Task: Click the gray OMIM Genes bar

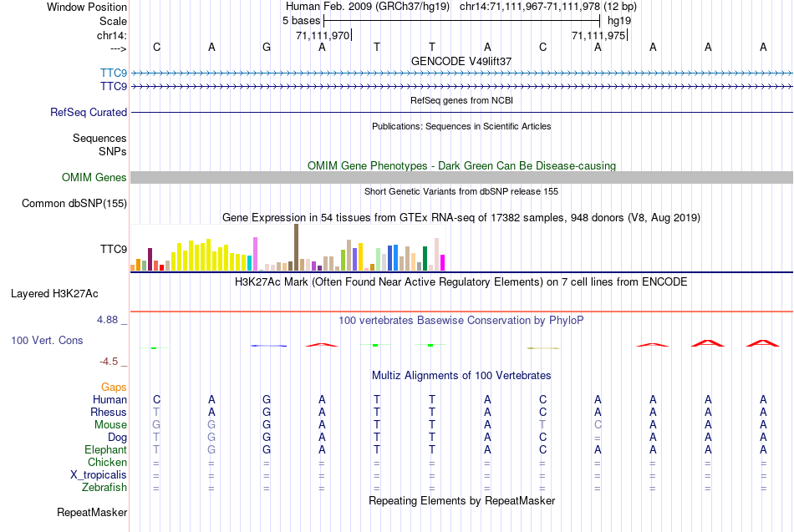Action: [x=462, y=177]
